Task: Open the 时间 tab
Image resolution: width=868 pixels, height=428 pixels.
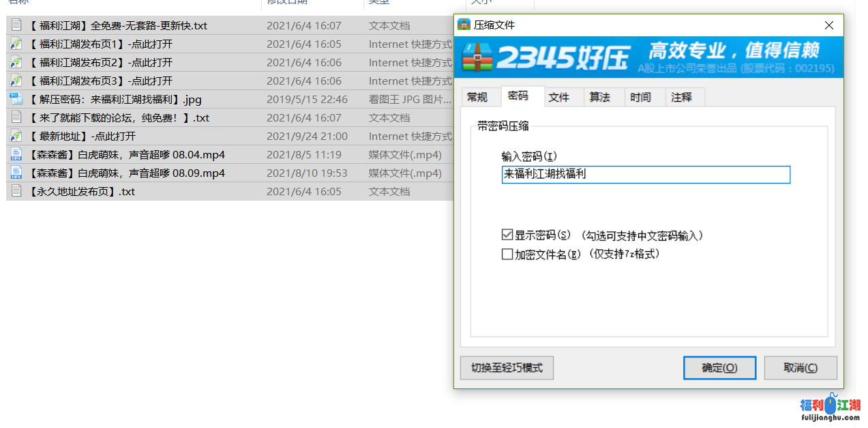Action: (x=641, y=98)
